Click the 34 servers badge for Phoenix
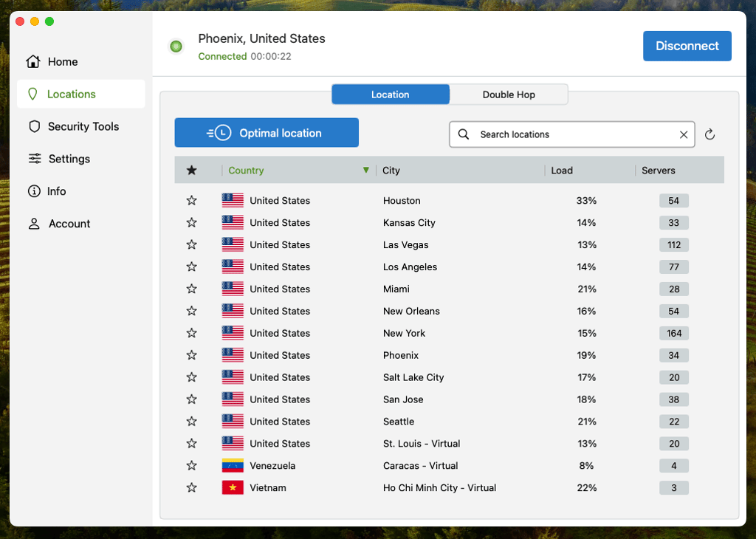 tap(674, 355)
